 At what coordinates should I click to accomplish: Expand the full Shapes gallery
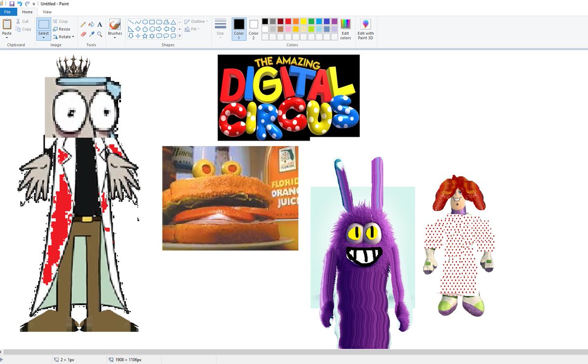180,36
